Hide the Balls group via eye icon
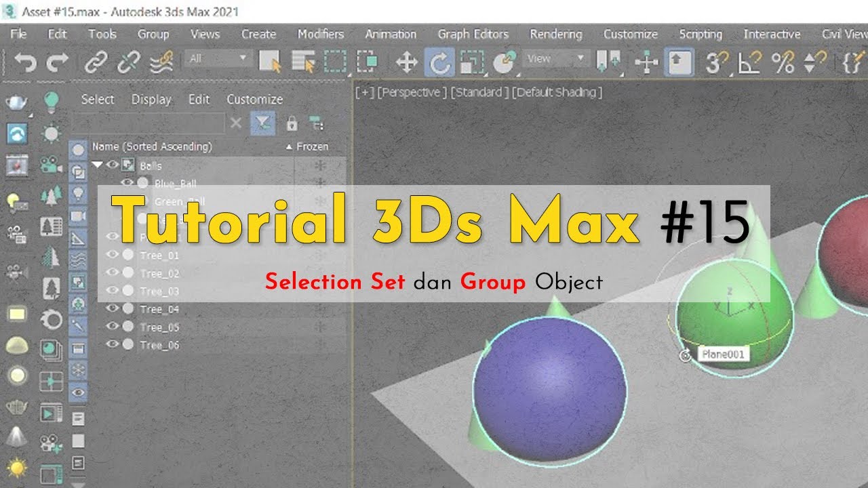Screen dimensions: 868x488 (x=112, y=165)
